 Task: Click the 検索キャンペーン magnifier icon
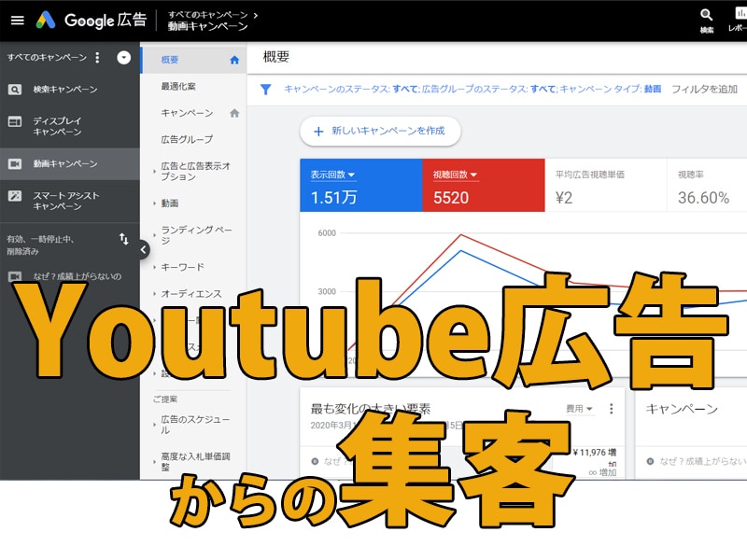(x=15, y=90)
